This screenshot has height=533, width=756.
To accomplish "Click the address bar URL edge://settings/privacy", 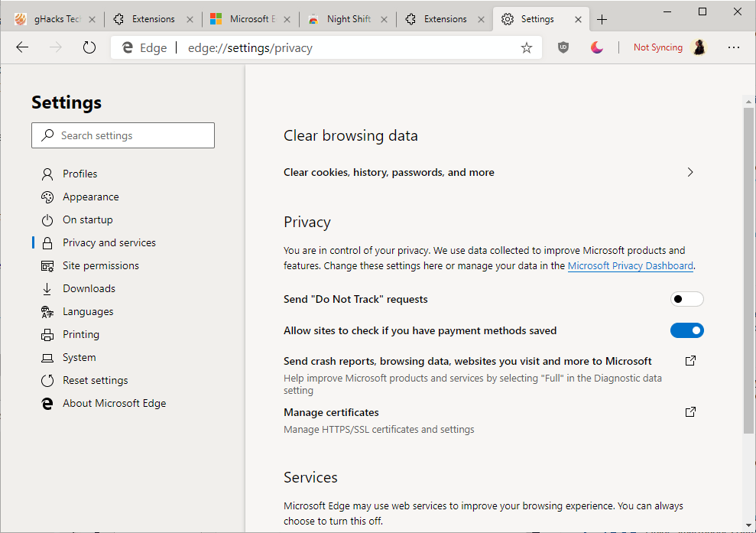I will pyautogui.click(x=250, y=47).
